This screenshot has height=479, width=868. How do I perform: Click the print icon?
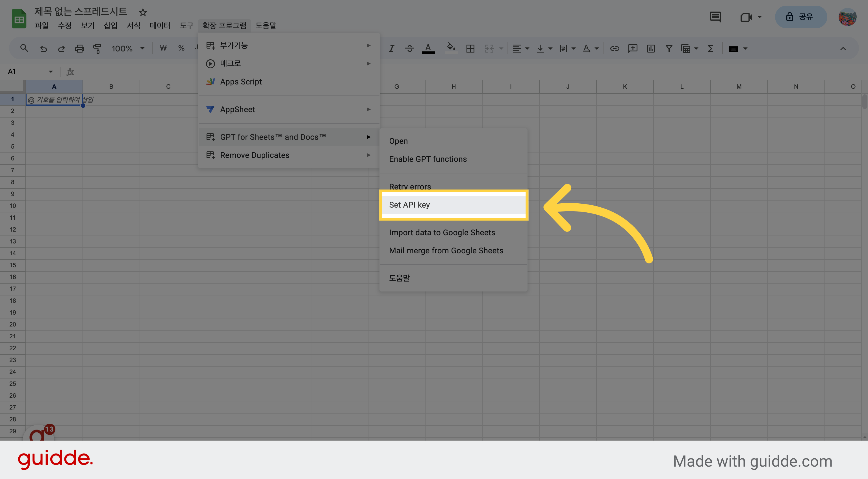79,49
